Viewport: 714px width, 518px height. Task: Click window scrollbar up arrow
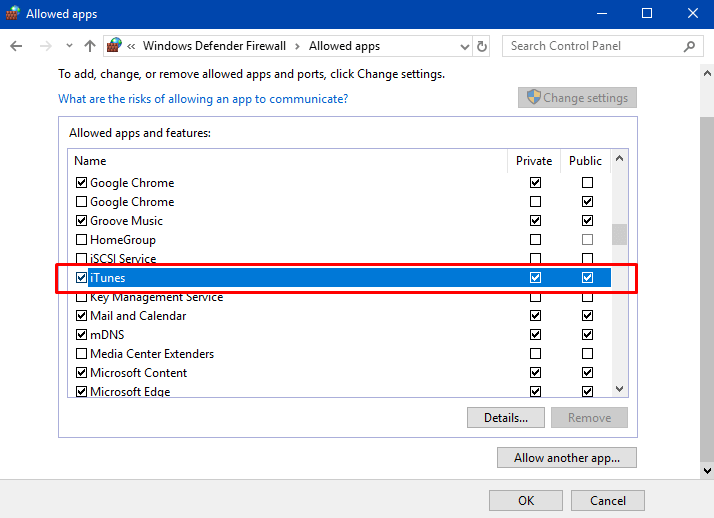707,73
